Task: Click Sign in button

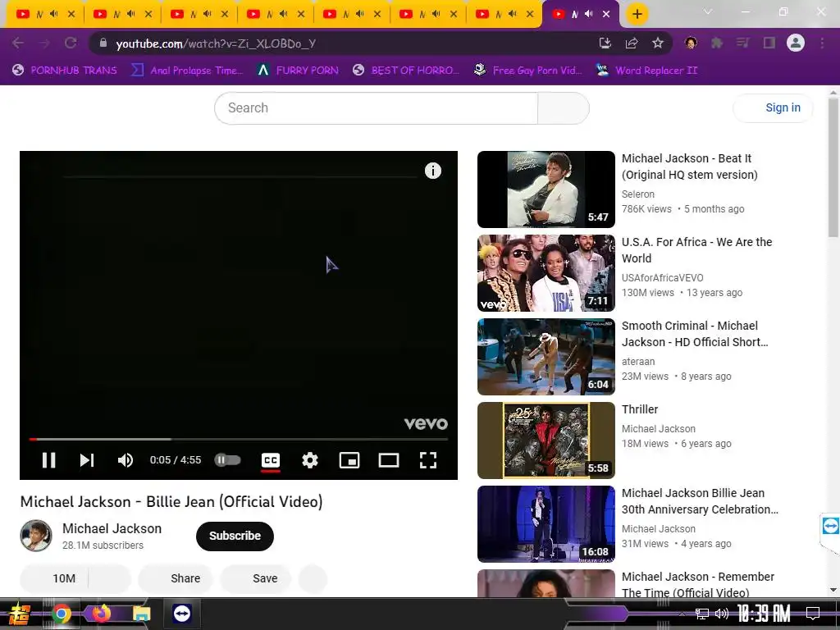Action: tap(773, 108)
